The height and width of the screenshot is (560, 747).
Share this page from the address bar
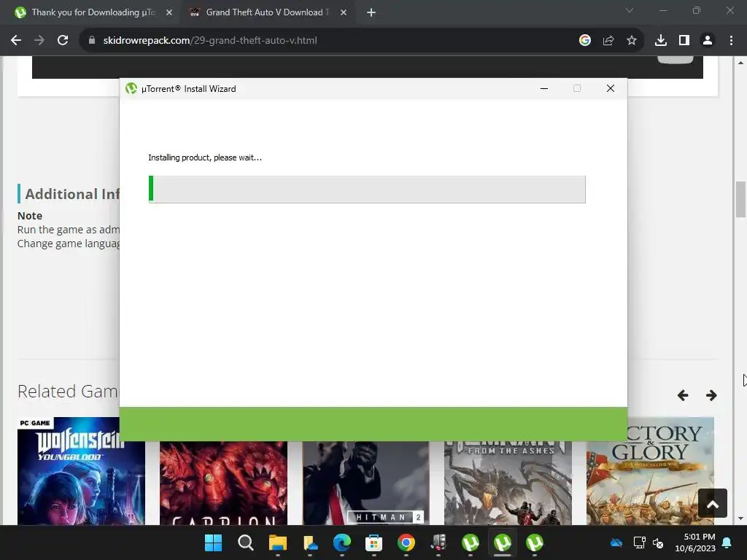pyautogui.click(x=608, y=41)
